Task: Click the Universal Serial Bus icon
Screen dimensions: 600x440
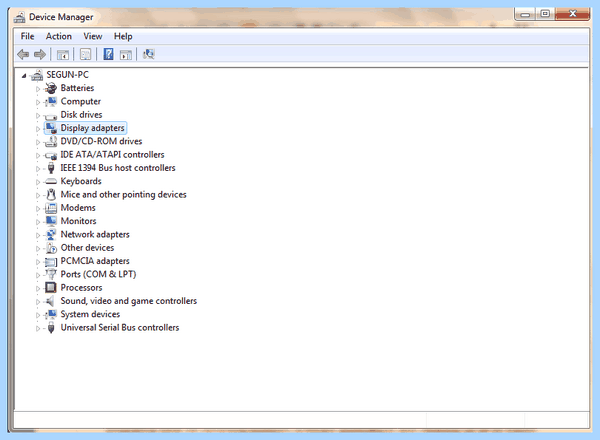Action: [x=51, y=328]
